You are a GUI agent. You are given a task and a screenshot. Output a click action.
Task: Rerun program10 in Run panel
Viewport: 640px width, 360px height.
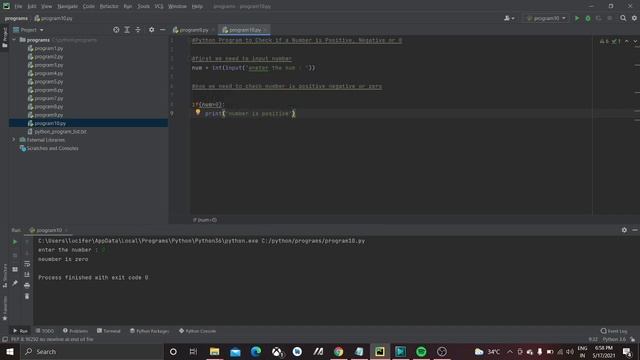15,242
